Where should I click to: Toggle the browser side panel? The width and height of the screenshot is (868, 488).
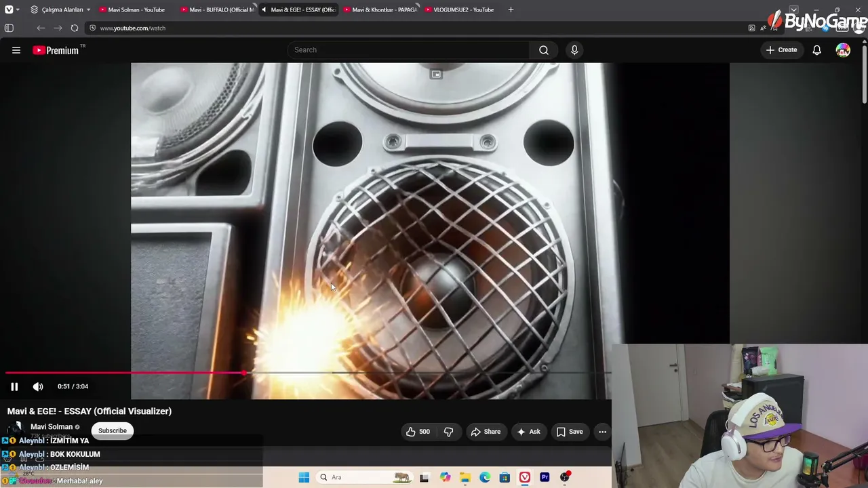pyautogui.click(x=9, y=28)
